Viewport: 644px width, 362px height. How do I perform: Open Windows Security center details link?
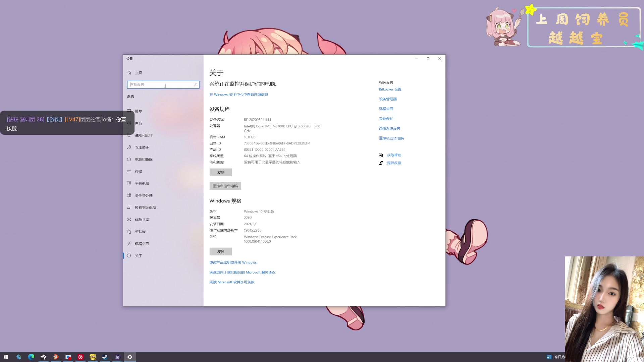click(238, 95)
